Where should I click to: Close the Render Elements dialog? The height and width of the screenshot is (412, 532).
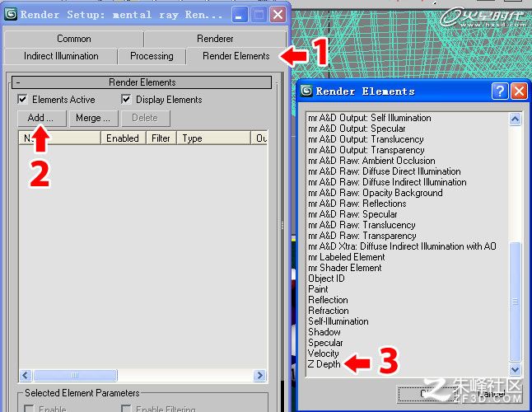coord(519,91)
